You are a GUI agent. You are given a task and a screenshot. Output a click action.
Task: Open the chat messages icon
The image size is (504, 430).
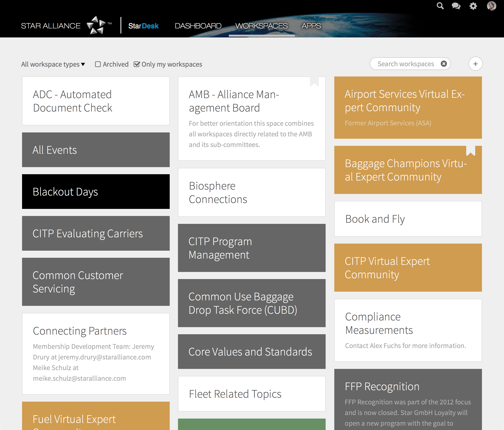[x=456, y=6]
